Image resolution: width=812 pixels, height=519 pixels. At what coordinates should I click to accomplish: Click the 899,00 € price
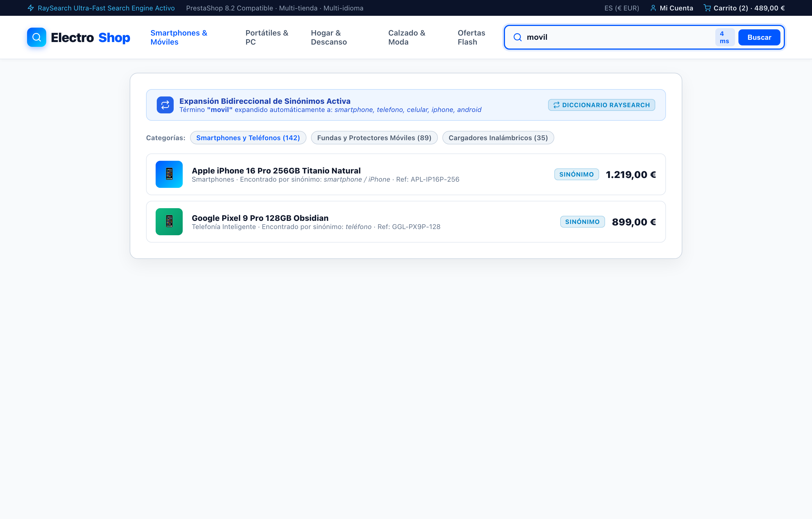click(x=634, y=222)
